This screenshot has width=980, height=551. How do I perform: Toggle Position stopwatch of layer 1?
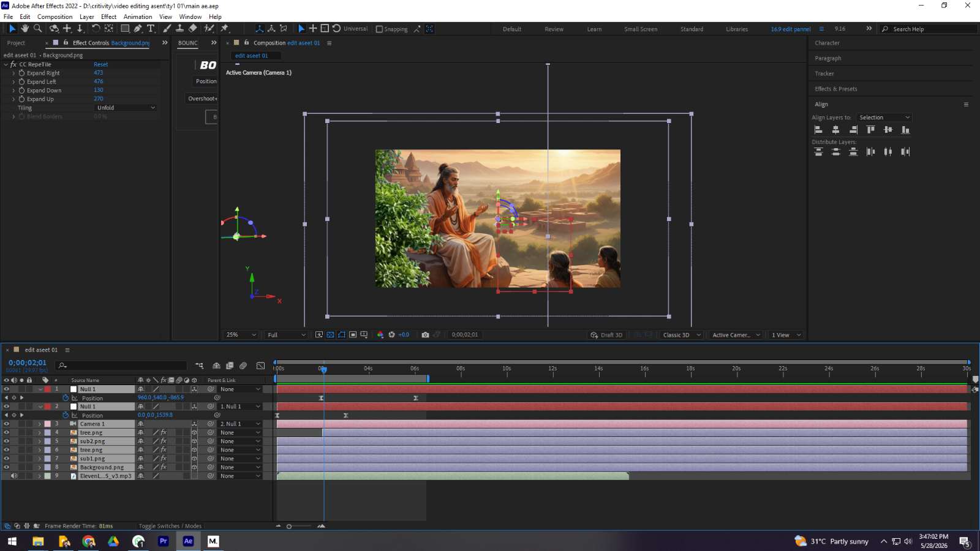66,398
